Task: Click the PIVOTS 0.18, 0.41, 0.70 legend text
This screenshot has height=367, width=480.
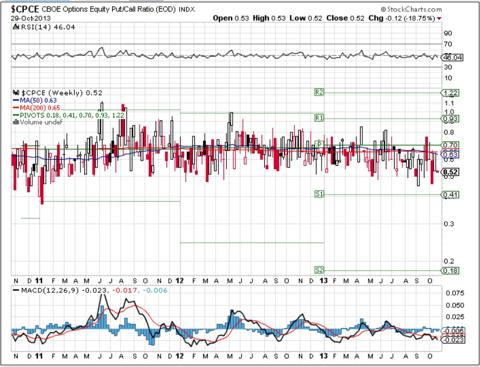Action: click(x=72, y=115)
